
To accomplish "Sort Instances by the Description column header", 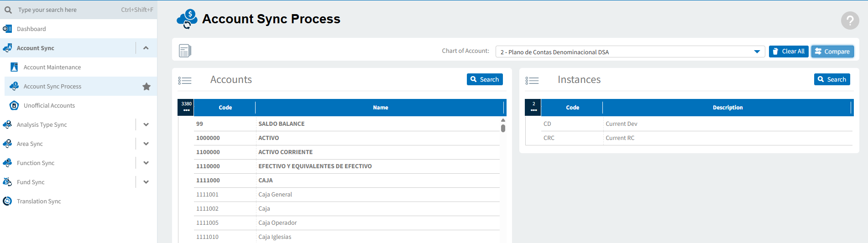I will point(727,108).
